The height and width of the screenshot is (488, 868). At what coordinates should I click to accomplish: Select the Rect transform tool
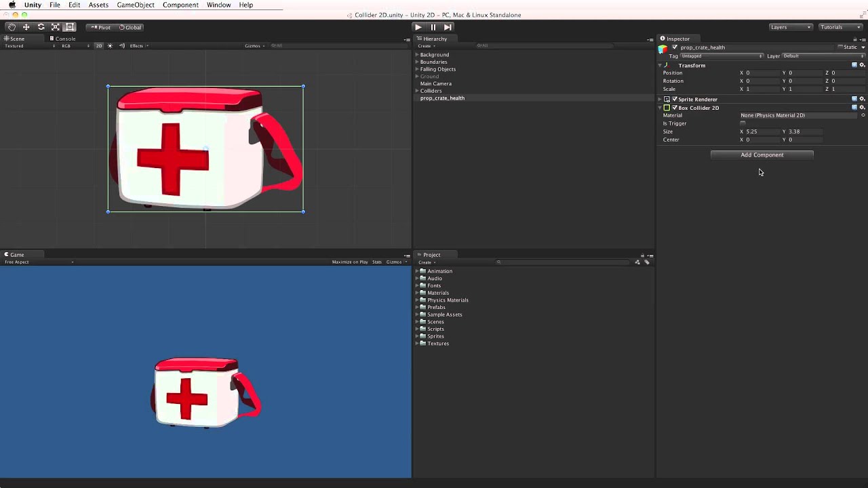pyautogui.click(x=70, y=27)
